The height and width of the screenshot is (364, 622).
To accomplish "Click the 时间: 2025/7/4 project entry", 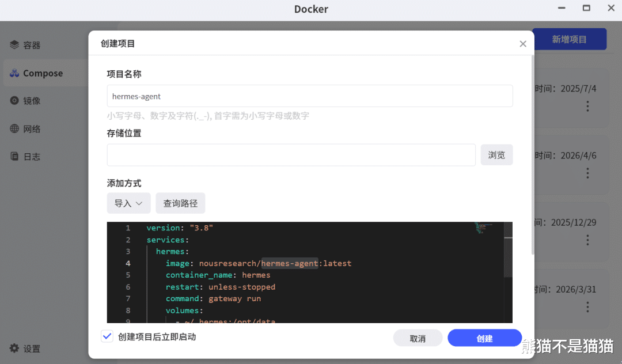I will pos(571,97).
